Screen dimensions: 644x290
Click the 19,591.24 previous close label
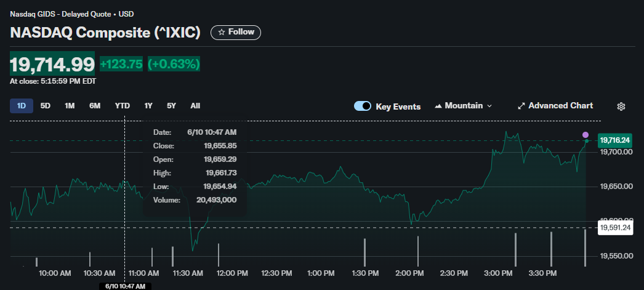coord(615,228)
